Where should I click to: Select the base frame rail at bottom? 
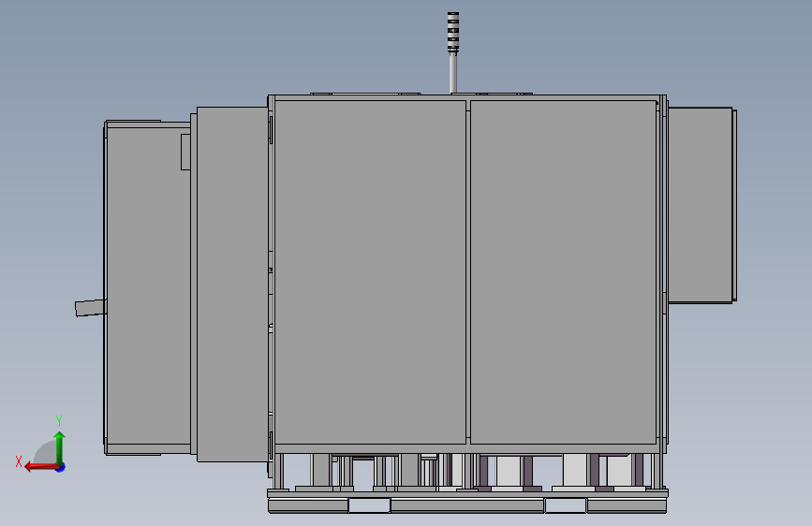[x=467, y=505]
